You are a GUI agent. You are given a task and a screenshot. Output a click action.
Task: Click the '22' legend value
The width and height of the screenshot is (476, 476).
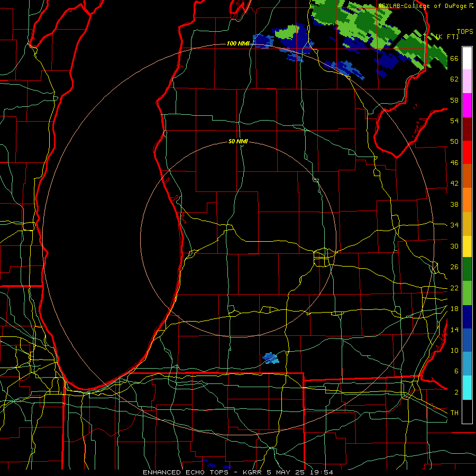454,288
